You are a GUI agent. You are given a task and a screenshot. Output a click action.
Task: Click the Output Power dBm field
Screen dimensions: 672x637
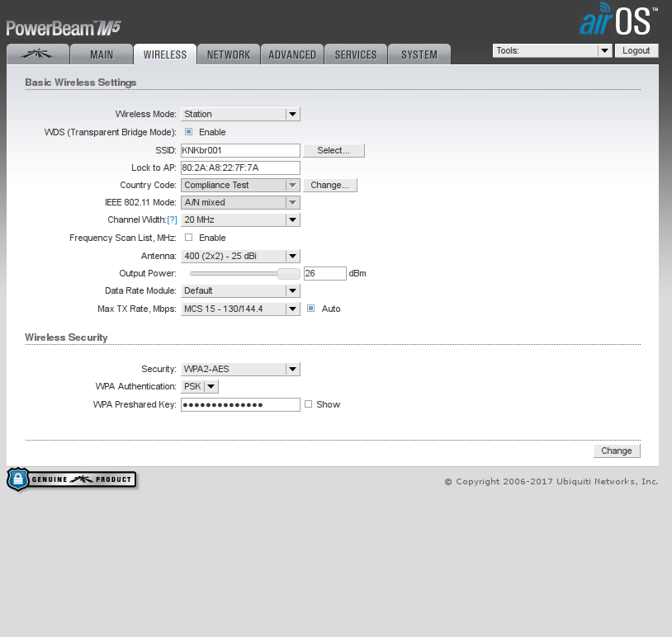pos(325,273)
